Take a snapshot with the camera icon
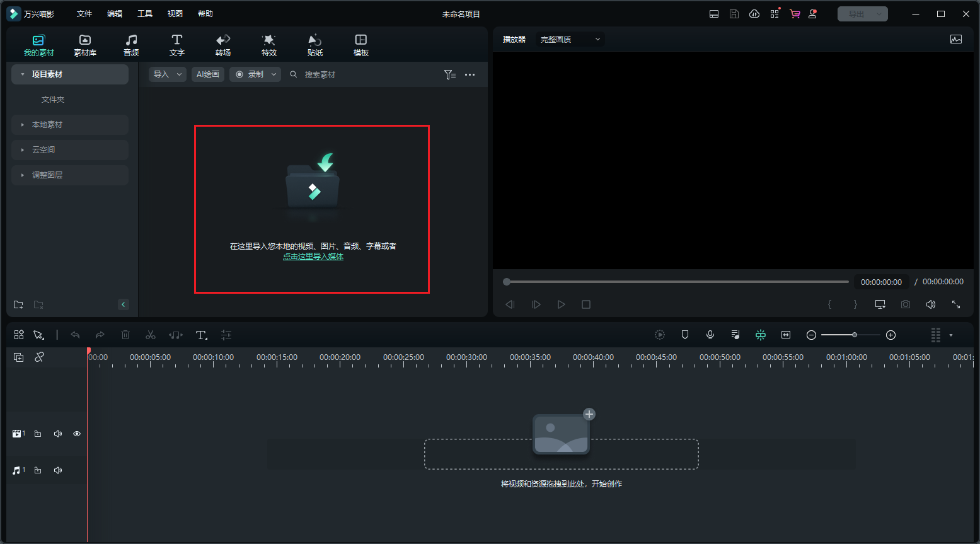Screen dimensions: 980x544 click(x=906, y=304)
